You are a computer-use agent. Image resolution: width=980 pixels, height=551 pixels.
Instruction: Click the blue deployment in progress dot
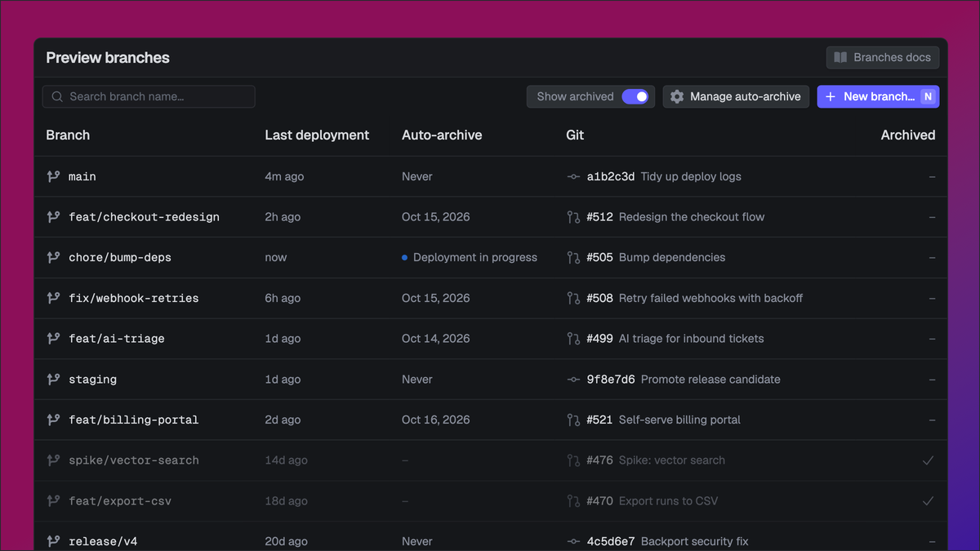pyautogui.click(x=404, y=257)
